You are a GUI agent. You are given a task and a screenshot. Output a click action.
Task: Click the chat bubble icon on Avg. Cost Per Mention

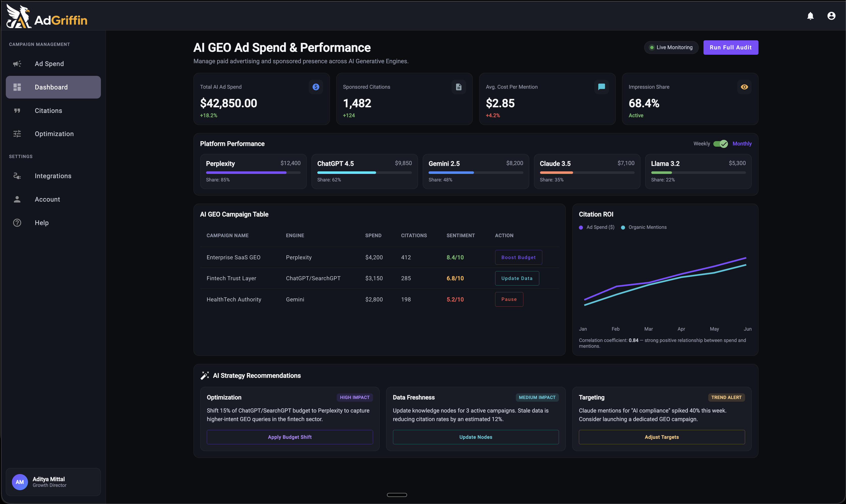601,87
